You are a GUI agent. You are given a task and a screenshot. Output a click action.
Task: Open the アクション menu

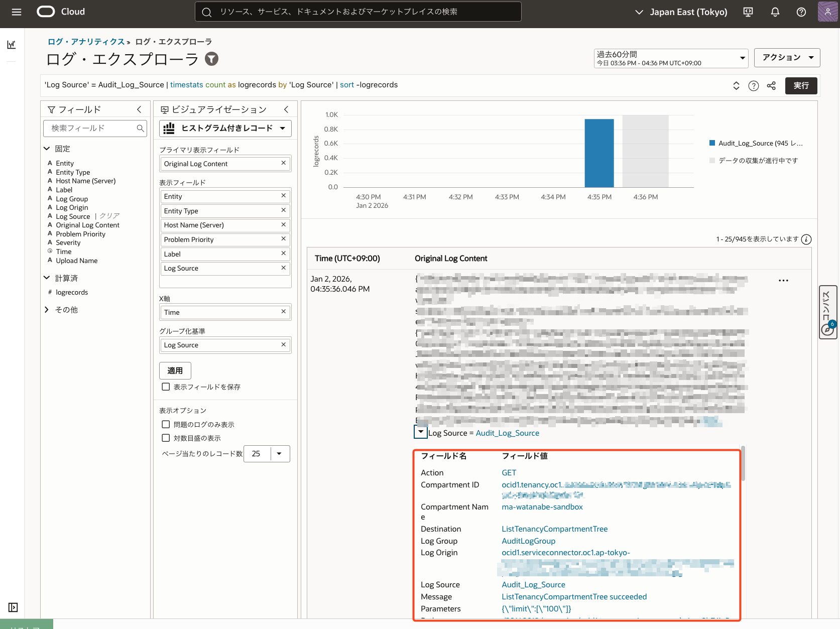pyautogui.click(x=786, y=58)
